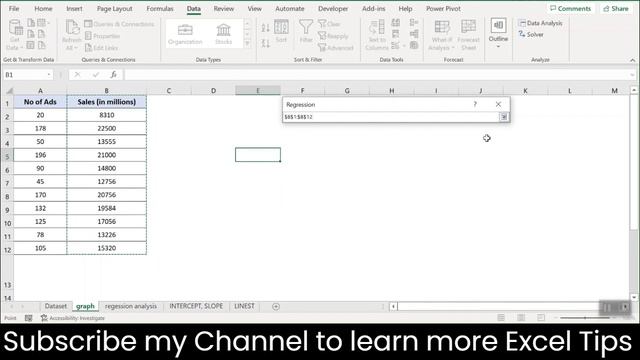The image size is (640, 360).
Task: Click Accessibility: Investigate in status bar
Action: (x=73, y=318)
